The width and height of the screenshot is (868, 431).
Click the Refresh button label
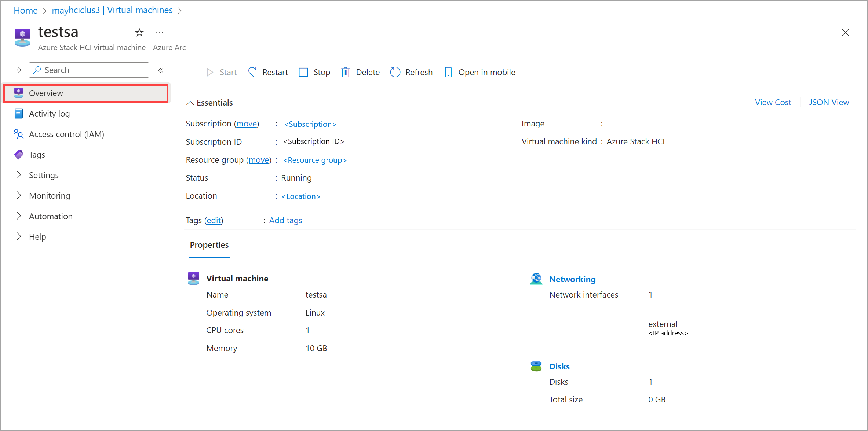pyautogui.click(x=419, y=72)
